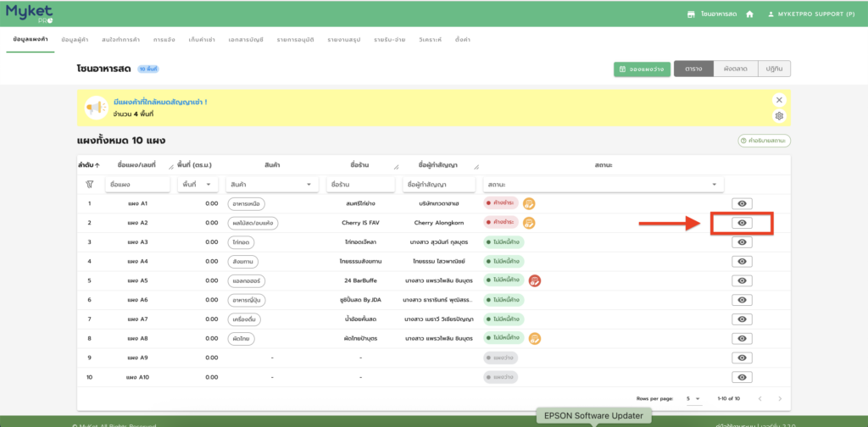Click the green จองแผงว่าง button
This screenshot has width=868, height=427.
coord(641,69)
